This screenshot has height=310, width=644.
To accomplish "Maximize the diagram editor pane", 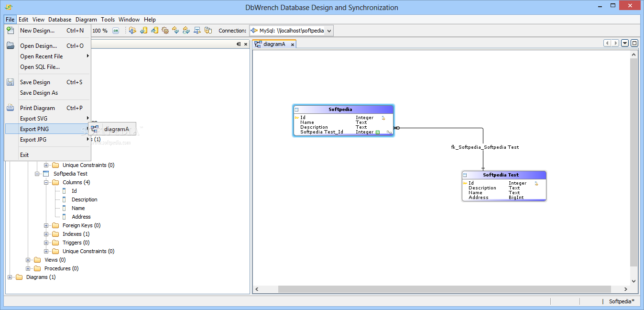I will click(x=634, y=43).
